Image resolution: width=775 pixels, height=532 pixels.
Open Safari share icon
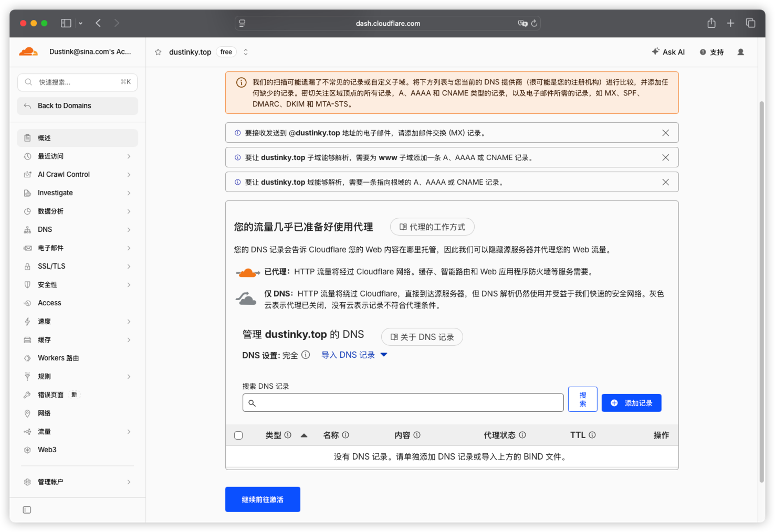[711, 23]
